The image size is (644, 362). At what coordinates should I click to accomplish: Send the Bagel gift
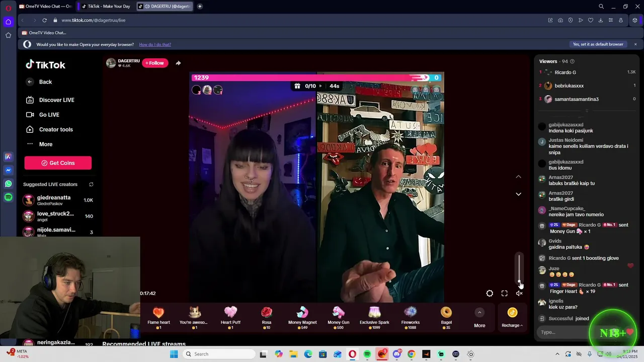coord(446,318)
